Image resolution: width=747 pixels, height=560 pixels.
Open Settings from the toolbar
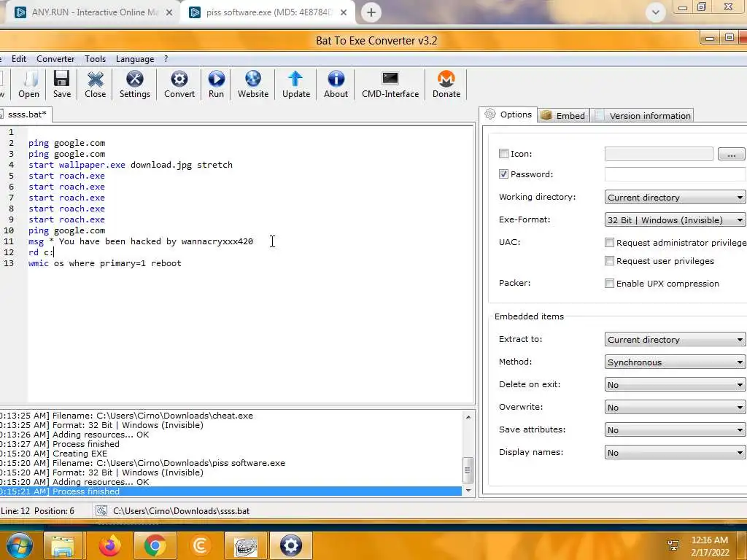click(x=135, y=85)
